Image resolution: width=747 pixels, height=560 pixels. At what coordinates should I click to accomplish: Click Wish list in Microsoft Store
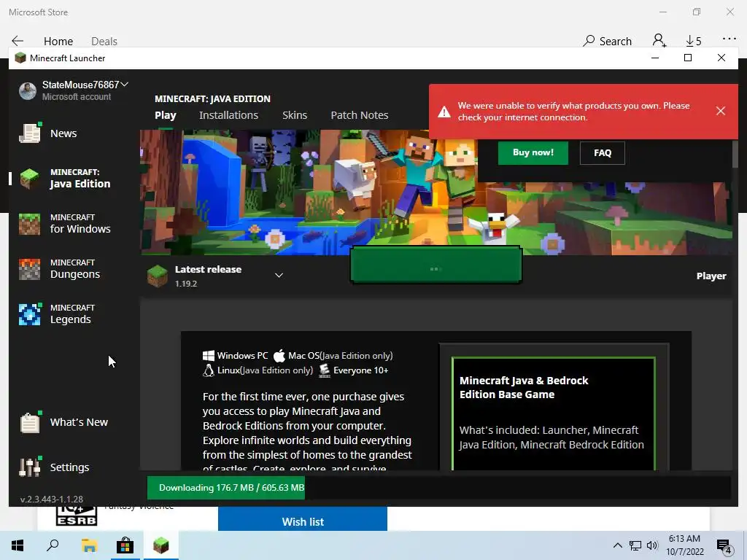(303, 521)
